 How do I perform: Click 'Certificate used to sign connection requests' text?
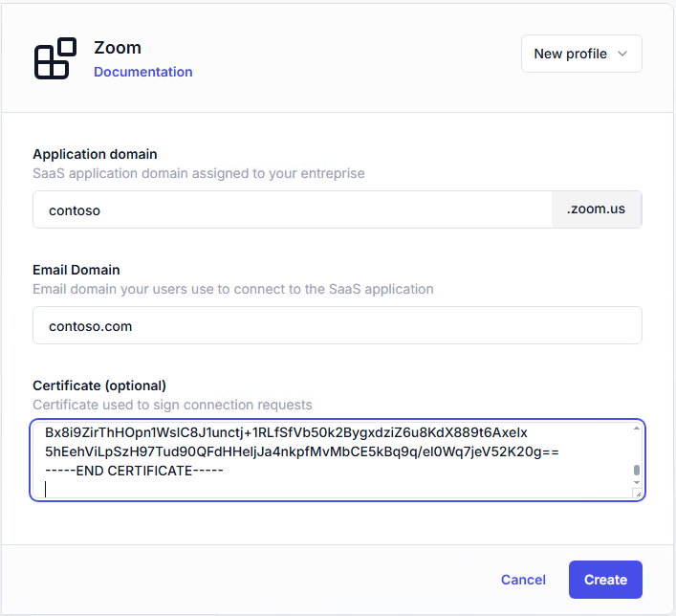(x=172, y=405)
